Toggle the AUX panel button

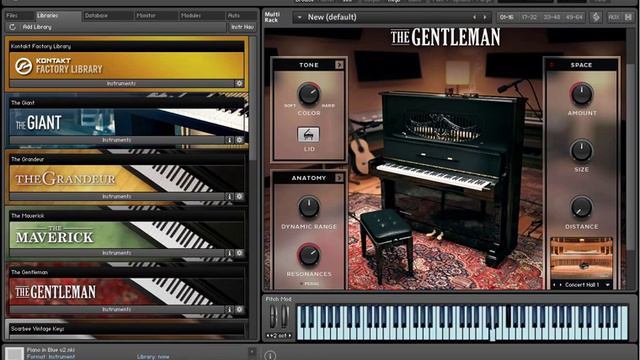[613, 17]
